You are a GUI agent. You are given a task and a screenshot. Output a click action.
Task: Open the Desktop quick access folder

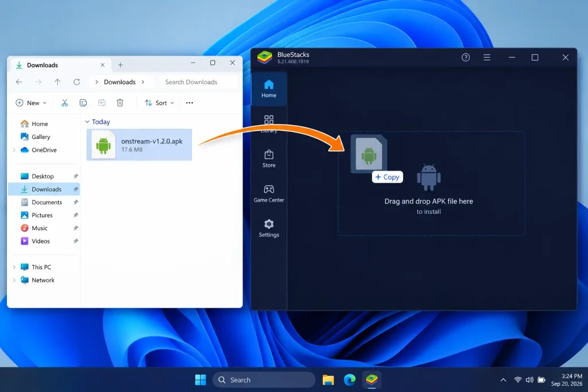42,176
